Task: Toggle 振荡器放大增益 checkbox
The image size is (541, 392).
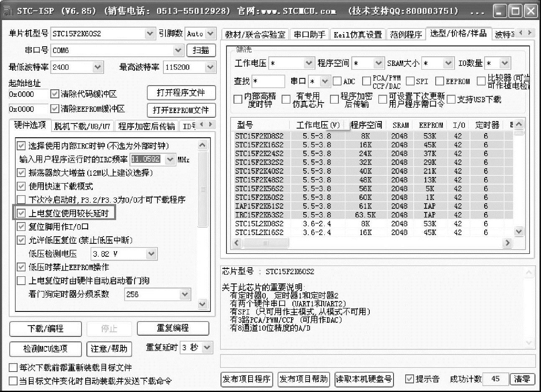Action: point(21,172)
